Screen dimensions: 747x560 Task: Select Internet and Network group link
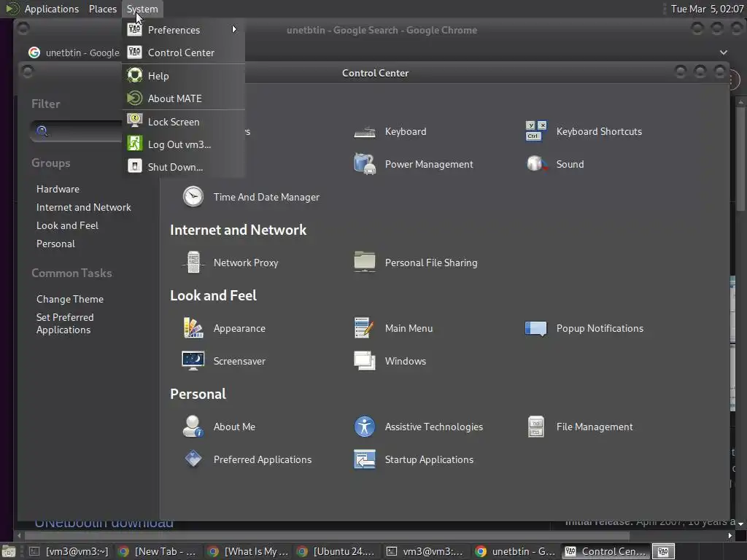pos(83,207)
